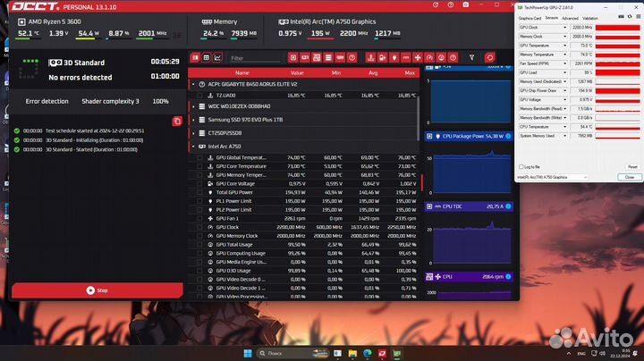Click the GPU-Z hamburger menu icon
644x361 pixels.
pos(639,17)
